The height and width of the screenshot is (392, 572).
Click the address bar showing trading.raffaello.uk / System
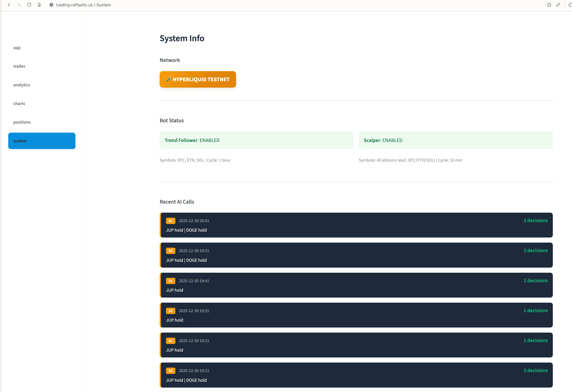[83, 5]
